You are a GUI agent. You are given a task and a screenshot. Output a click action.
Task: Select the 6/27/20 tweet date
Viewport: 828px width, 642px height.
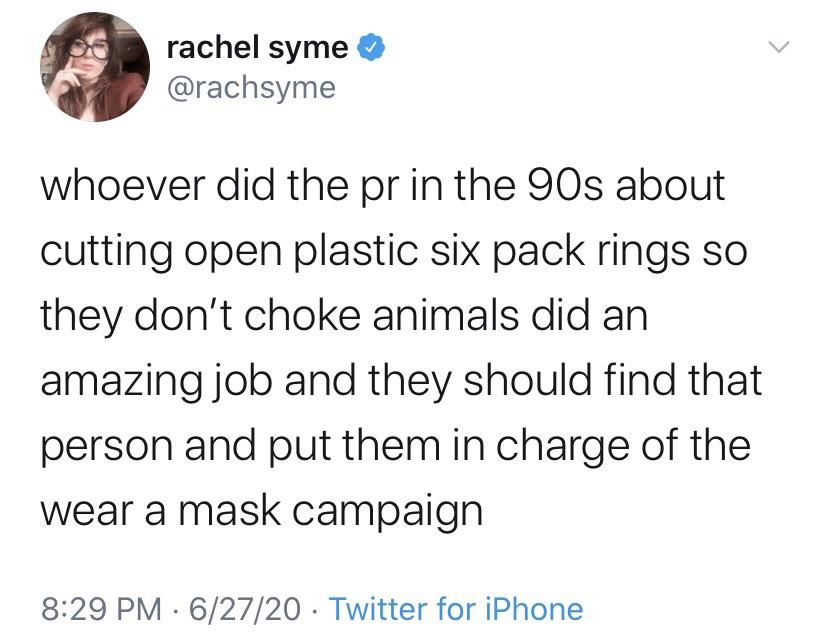(x=244, y=609)
